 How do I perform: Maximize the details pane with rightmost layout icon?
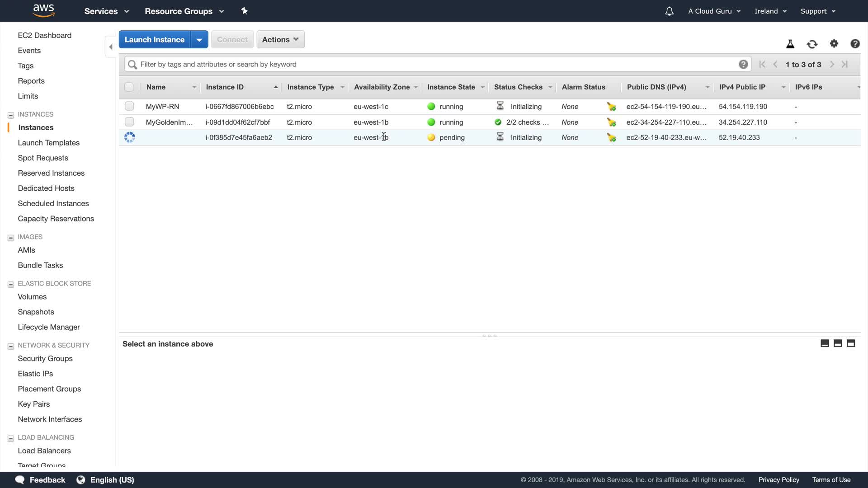pyautogui.click(x=851, y=343)
